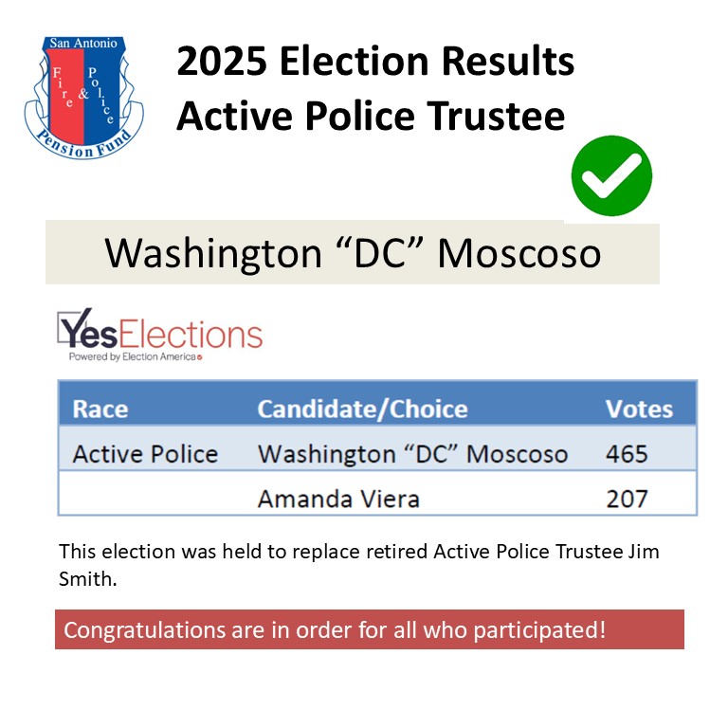Click the "Pension Fund" ribbon on the logo

[x=84, y=144]
